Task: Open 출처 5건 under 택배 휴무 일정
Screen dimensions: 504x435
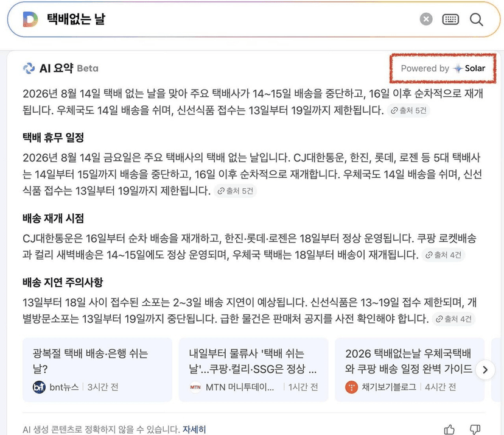Action: coord(236,191)
